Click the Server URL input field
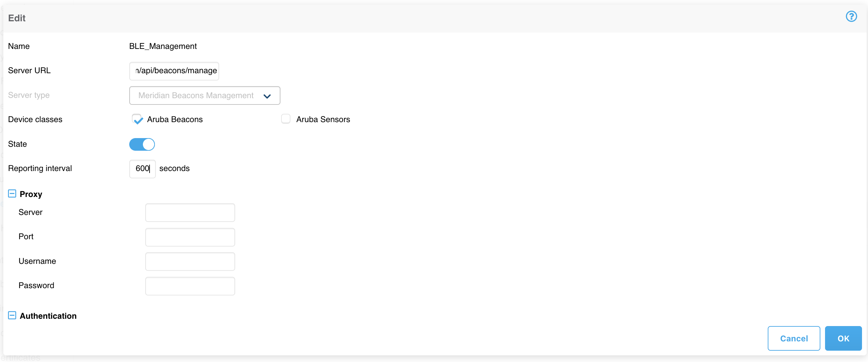 174,71
